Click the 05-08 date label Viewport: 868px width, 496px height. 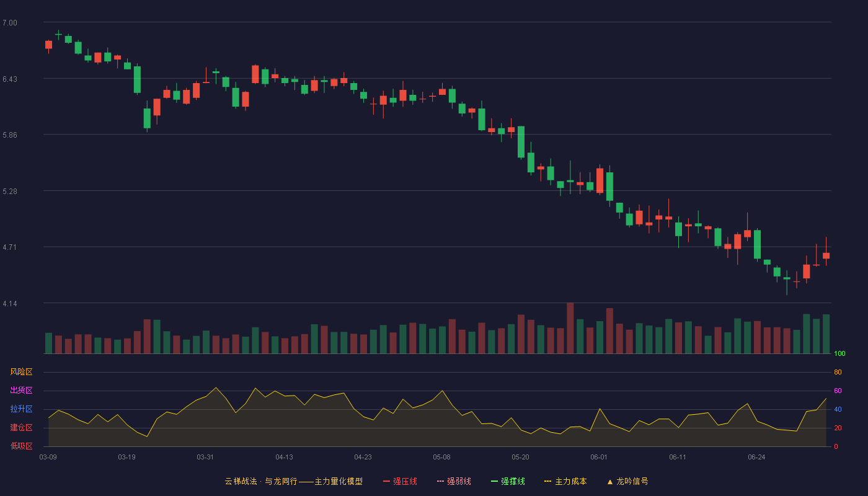click(x=441, y=457)
